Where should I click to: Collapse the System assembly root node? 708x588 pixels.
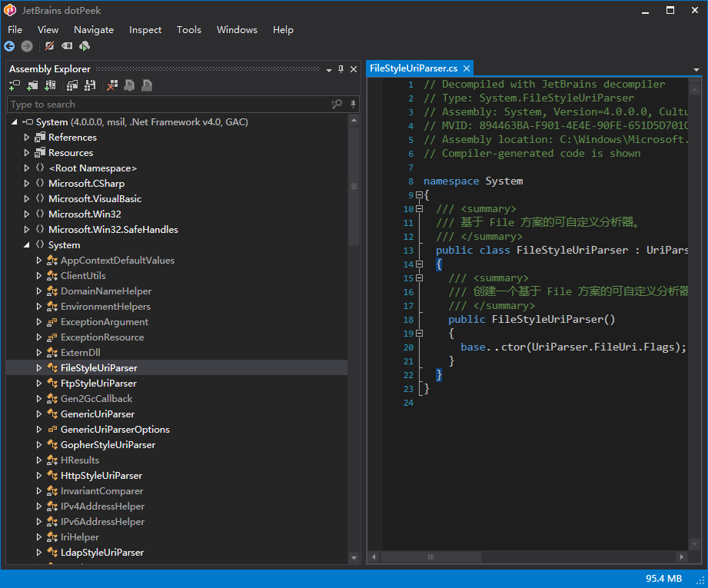coord(15,122)
